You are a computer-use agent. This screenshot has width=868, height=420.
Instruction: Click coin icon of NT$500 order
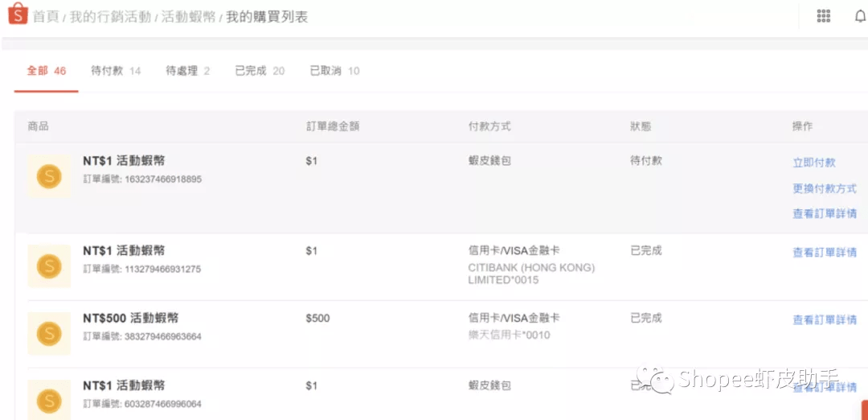point(49,334)
